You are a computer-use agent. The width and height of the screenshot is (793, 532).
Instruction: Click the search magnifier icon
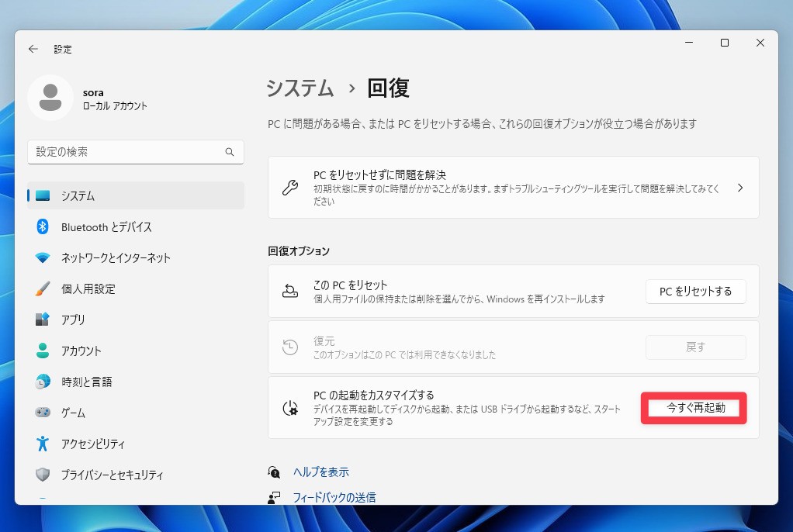[x=230, y=152]
